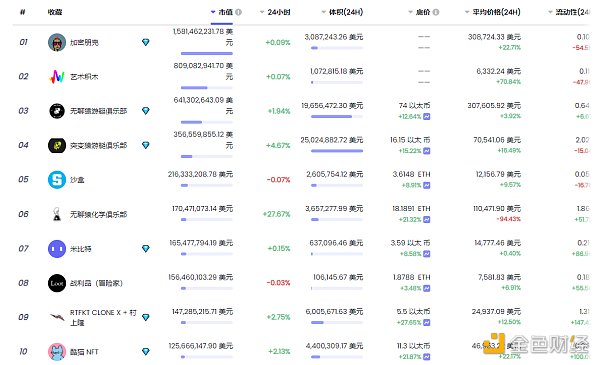The width and height of the screenshot is (600, 365).
Task: Click the -94.43% average price change
Action: (x=509, y=219)
